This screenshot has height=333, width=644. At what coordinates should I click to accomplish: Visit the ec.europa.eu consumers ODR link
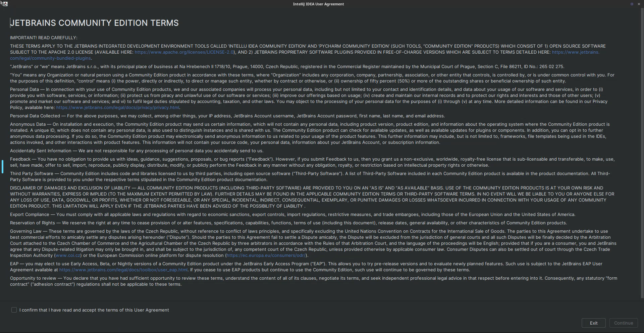266,256
